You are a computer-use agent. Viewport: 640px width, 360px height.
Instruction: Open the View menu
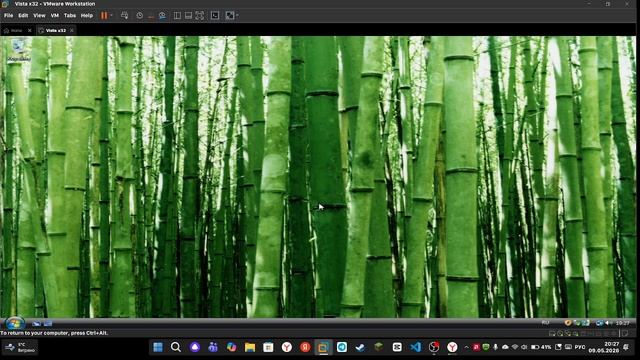click(x=39, y=16)
